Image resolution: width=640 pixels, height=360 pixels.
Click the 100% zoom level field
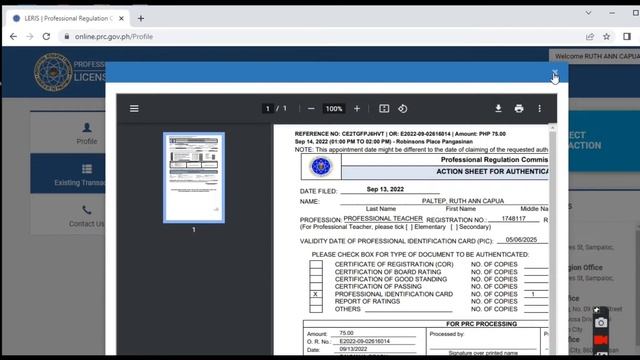click(334, 109)
